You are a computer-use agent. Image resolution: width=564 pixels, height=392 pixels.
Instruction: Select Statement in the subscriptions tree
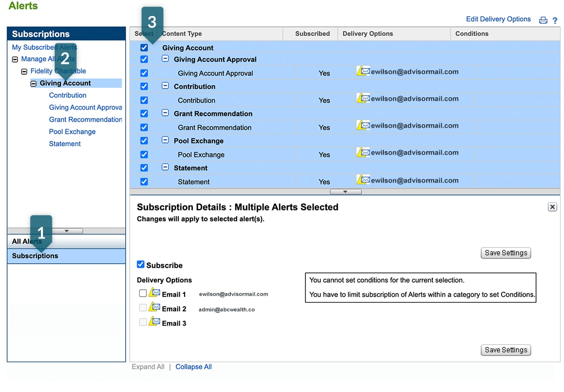65,144
